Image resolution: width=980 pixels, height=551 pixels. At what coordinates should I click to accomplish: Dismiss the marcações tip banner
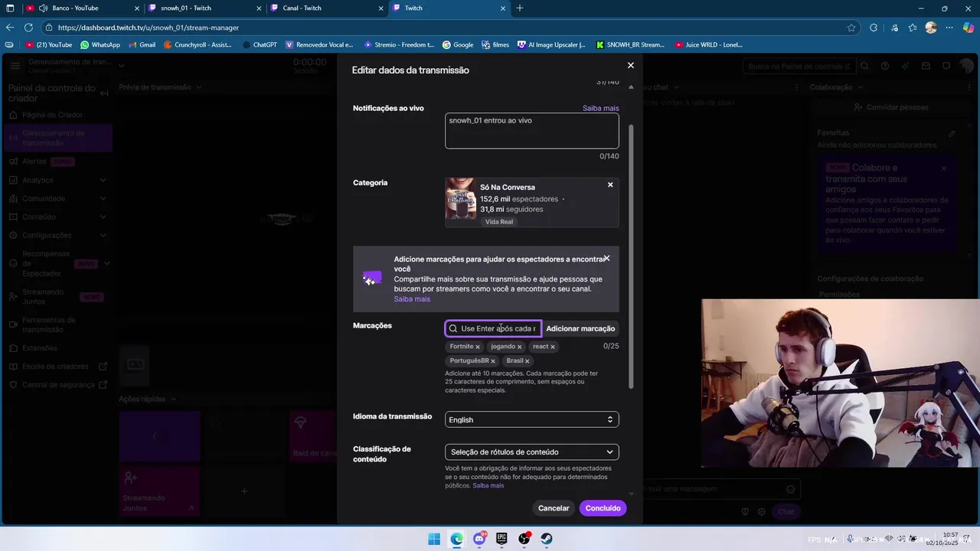(x=606, y=259)
